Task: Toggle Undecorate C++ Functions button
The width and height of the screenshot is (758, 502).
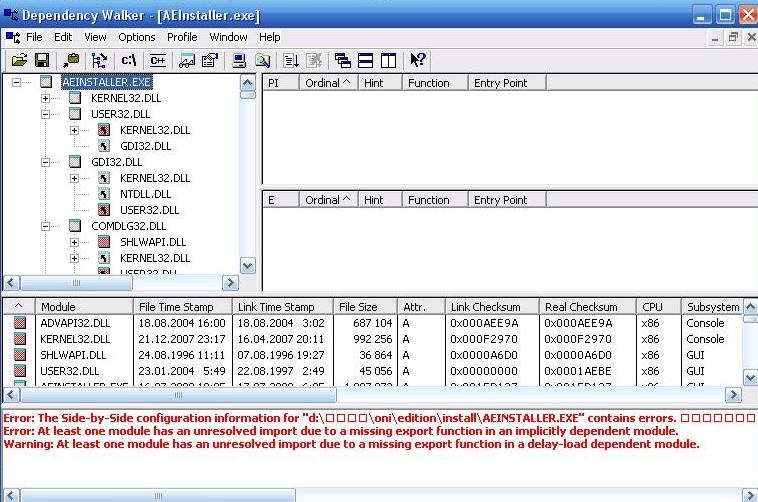Action: (158, 60)
